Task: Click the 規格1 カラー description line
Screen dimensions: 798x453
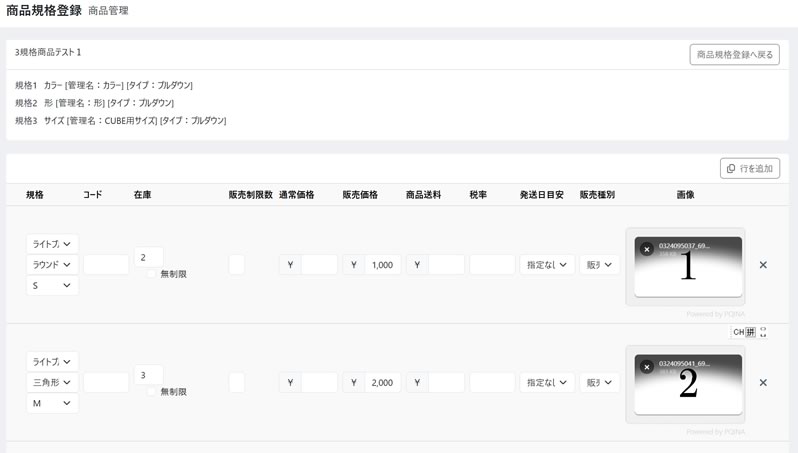Action: [x=104, y=85]
